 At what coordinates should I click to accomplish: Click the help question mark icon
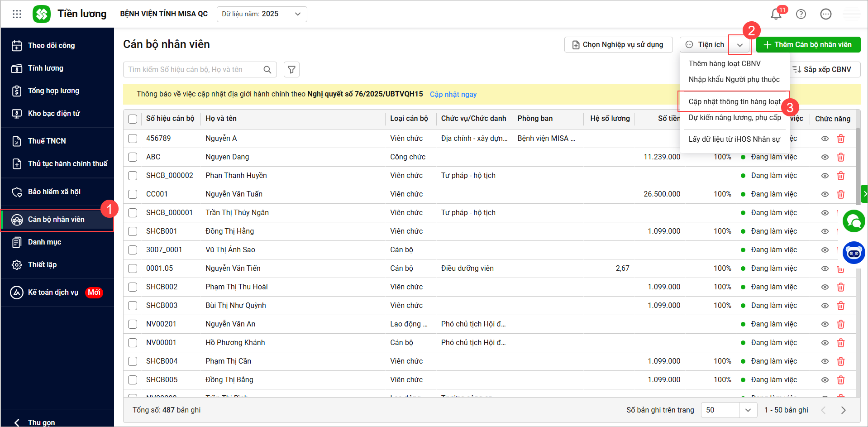[x=801, y=14]
